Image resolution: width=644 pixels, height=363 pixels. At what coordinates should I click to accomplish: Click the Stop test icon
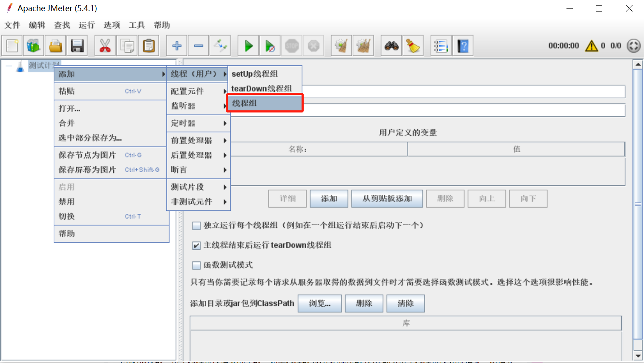pos(292,46)
